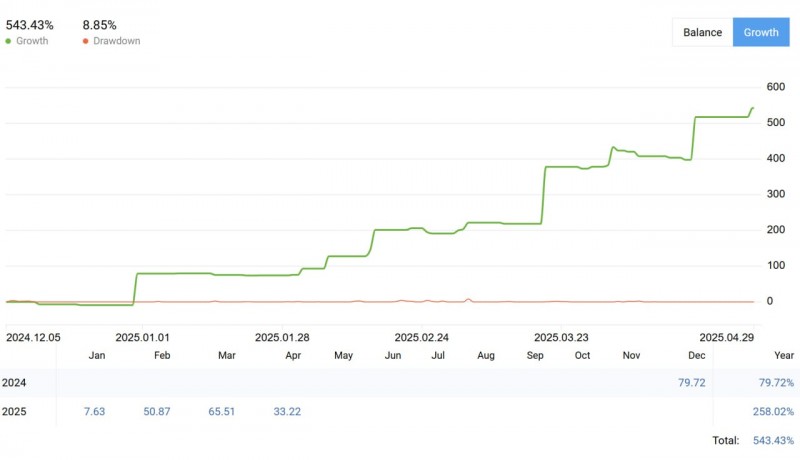Screen dimensions: 800x460
Task: Switch to the Balance tab
Action: point(702,32)
